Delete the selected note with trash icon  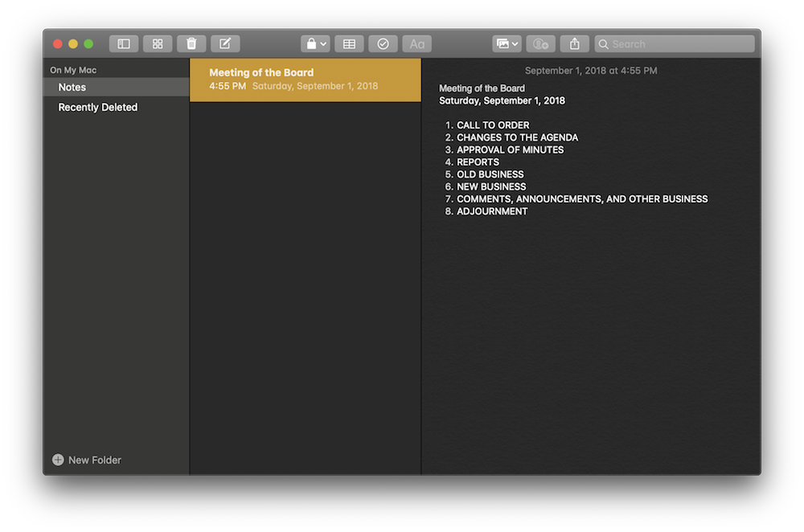point(191,44)
